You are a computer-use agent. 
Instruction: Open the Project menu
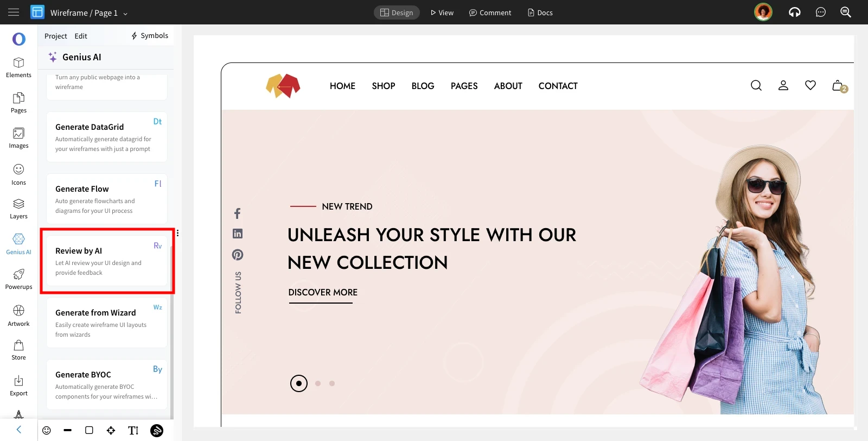point(56,36)
